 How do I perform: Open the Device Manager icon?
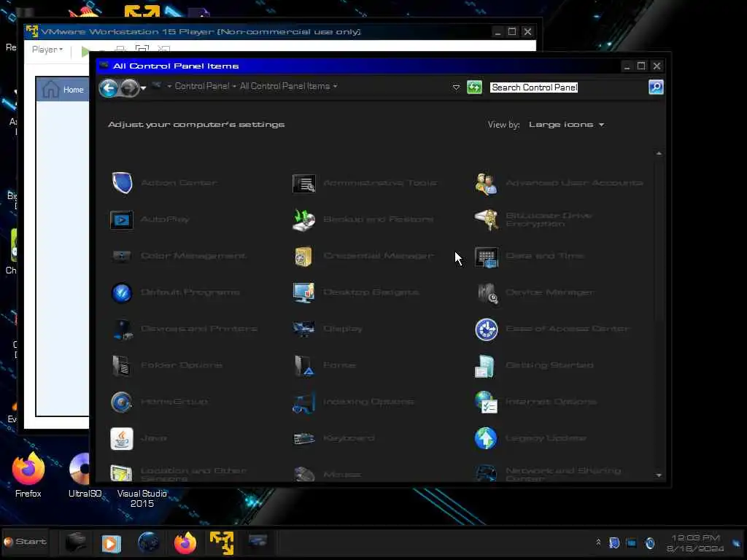(x=487, y=293)
